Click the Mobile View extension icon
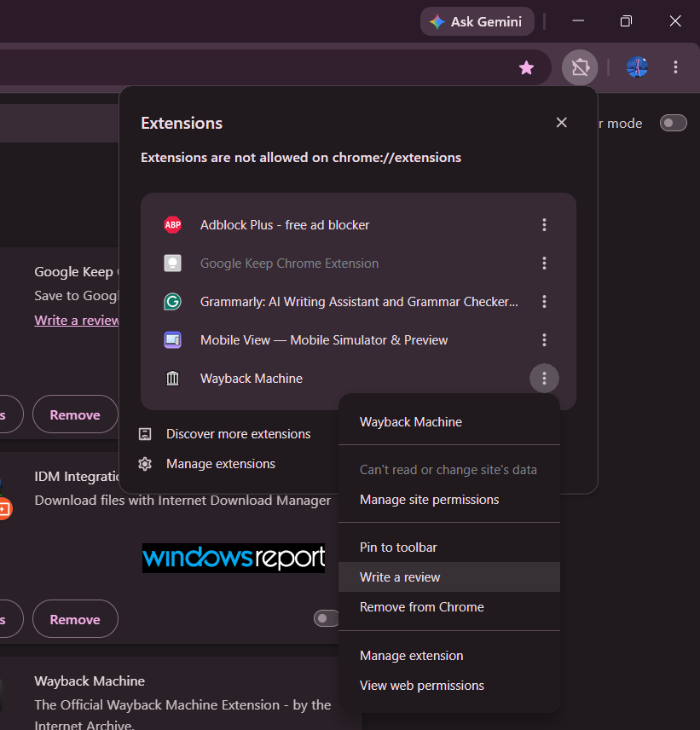 point(173,340)
